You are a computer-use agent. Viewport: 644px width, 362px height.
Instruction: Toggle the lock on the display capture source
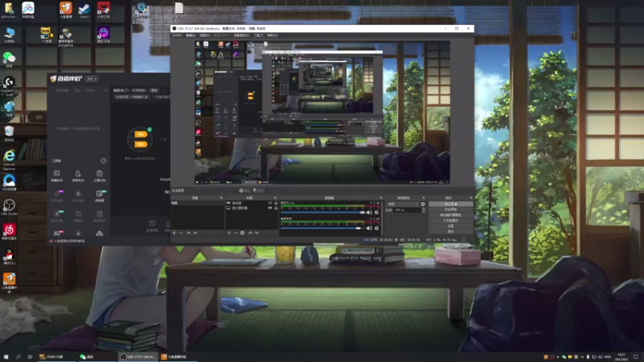[x=275, y=208]
